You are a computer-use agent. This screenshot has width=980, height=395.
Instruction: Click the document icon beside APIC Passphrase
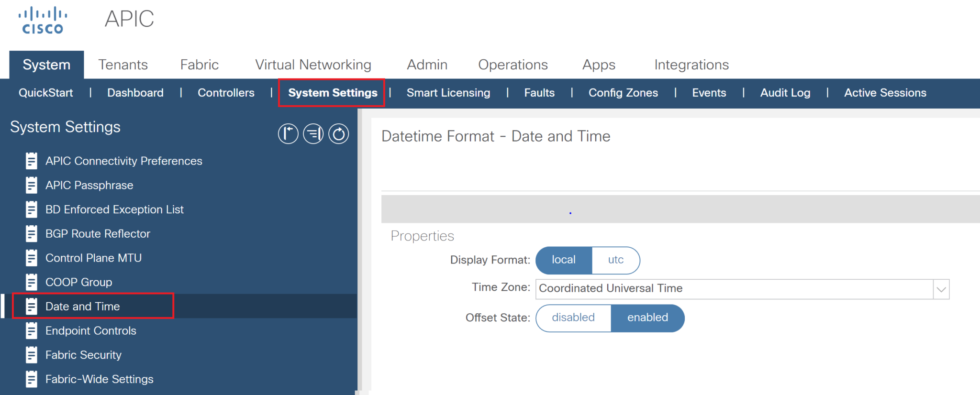pos(32,185)
